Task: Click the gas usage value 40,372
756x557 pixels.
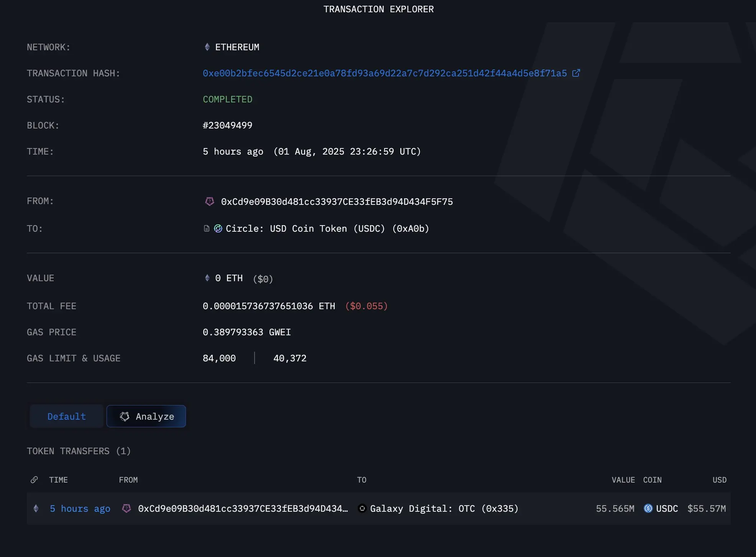Action: [290, 358]
